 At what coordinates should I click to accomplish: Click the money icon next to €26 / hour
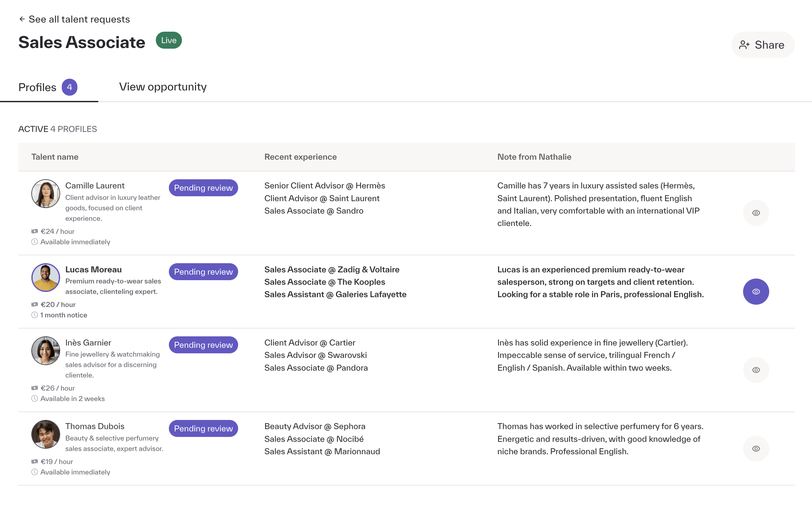tap(34, 388)
